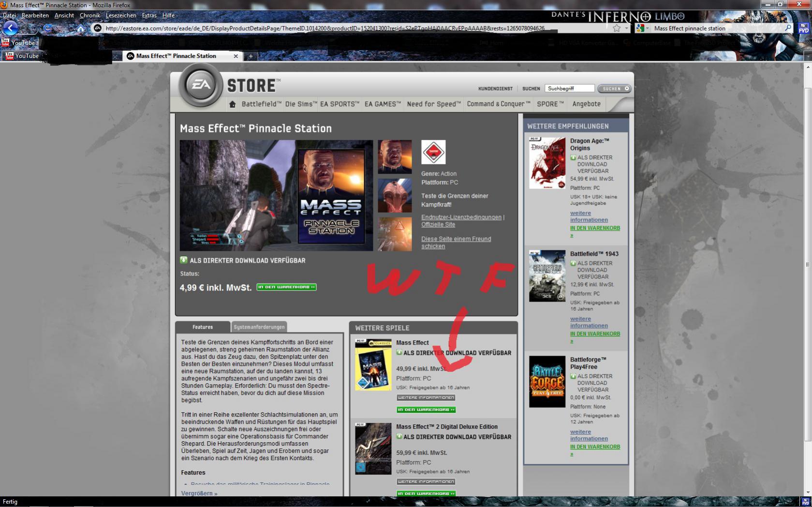This screenshot has width=812, height=507.
Task: Open the Angebote store tab
Action: coord(587,104)
